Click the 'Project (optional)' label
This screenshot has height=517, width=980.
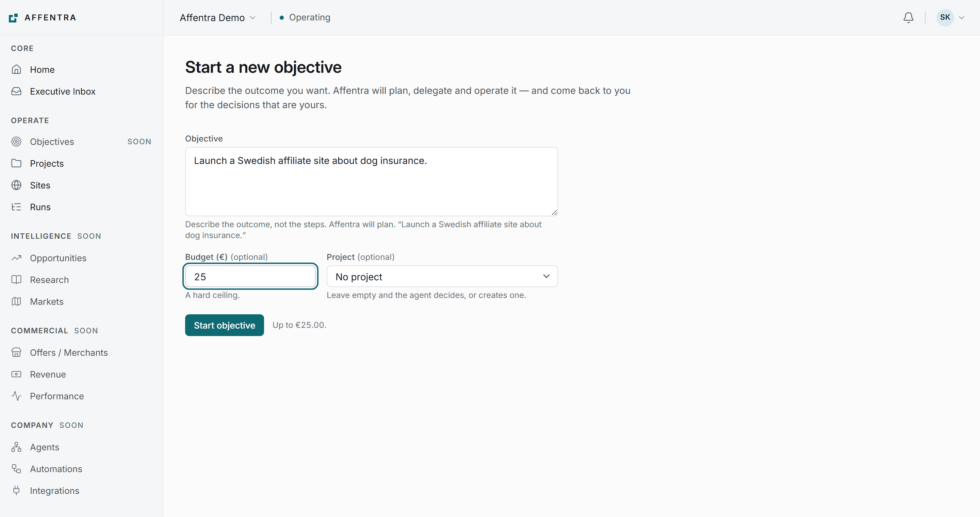(x=361, y=257)
